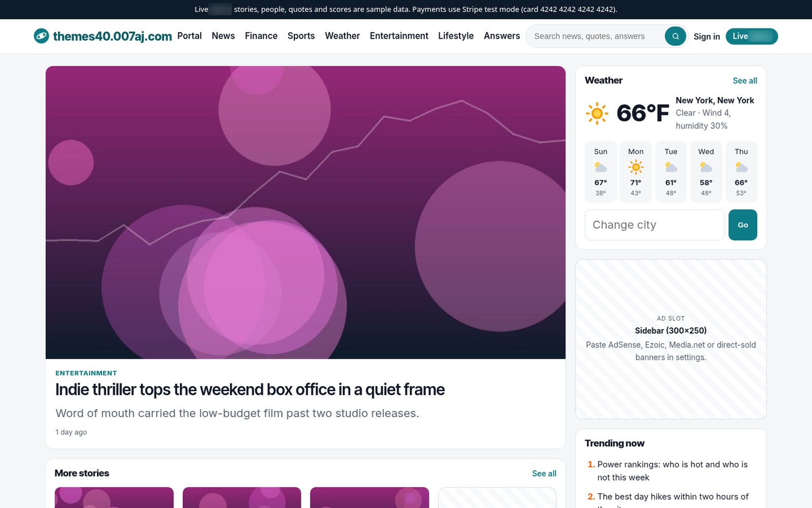This screenshot has height=508, width=812.
Task: Open the indie thriller hero image
Action: point(306,212)
